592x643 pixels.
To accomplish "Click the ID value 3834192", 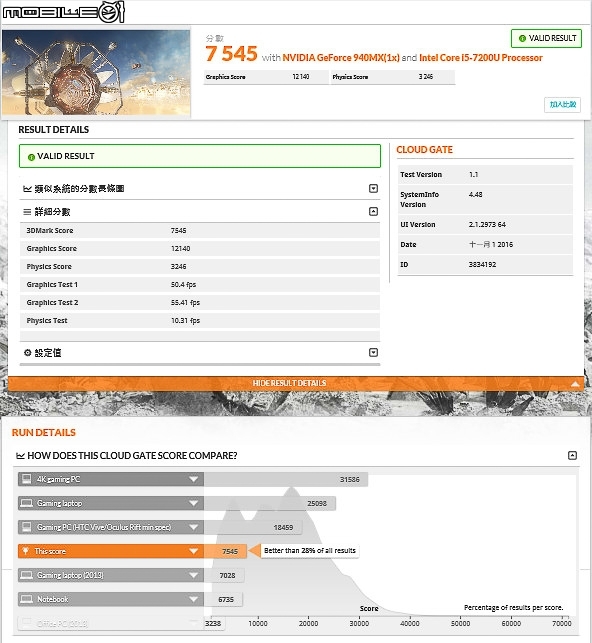I will [482, 265].
